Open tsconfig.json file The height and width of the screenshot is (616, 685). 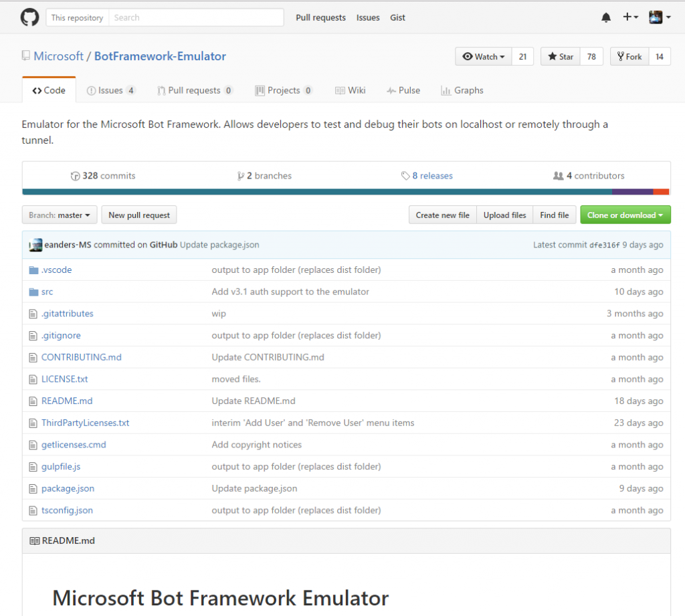click(67, 510)
